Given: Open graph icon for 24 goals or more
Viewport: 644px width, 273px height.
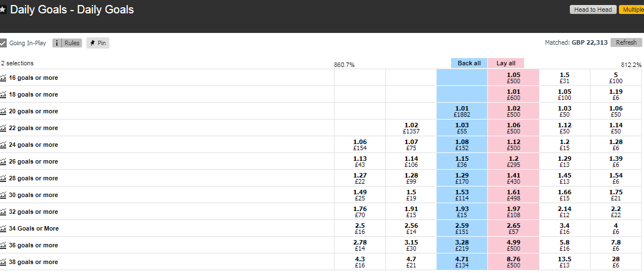Looking at the screenshot, I should (3, 145).
